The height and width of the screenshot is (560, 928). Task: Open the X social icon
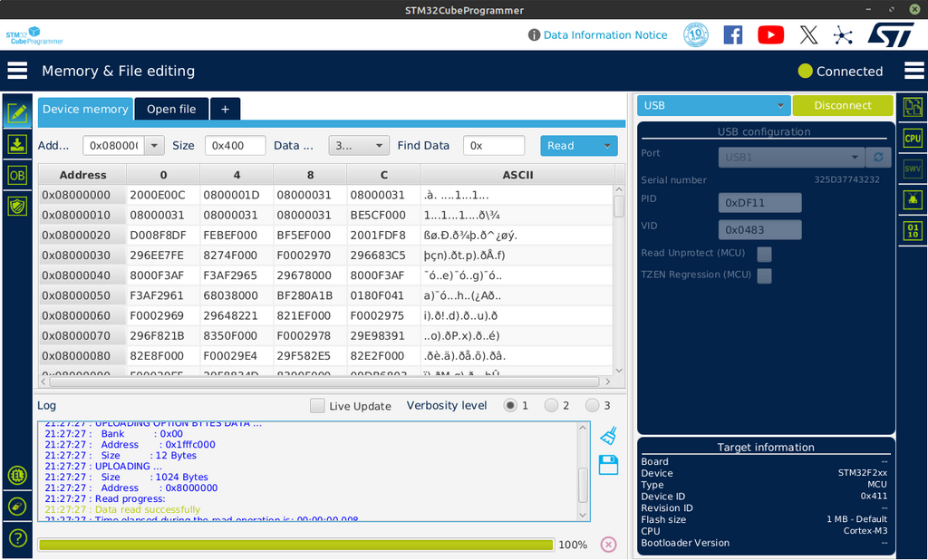(808, 35)
